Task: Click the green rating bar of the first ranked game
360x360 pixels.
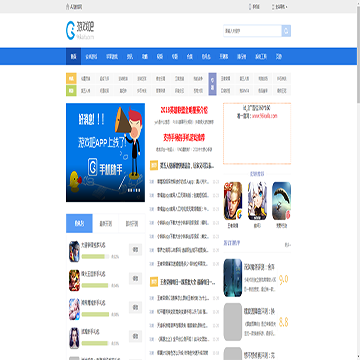Action: [x=95, y=257]
